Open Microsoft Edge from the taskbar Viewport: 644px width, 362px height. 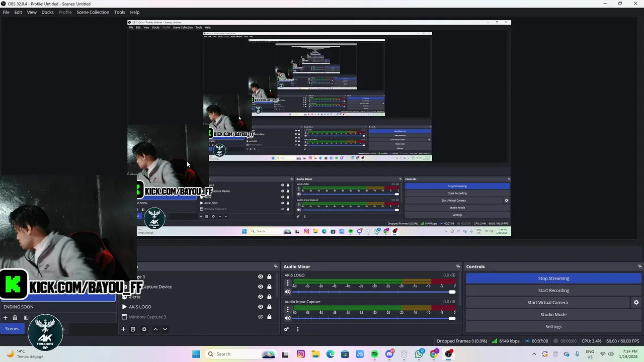[x=330, y=354]
